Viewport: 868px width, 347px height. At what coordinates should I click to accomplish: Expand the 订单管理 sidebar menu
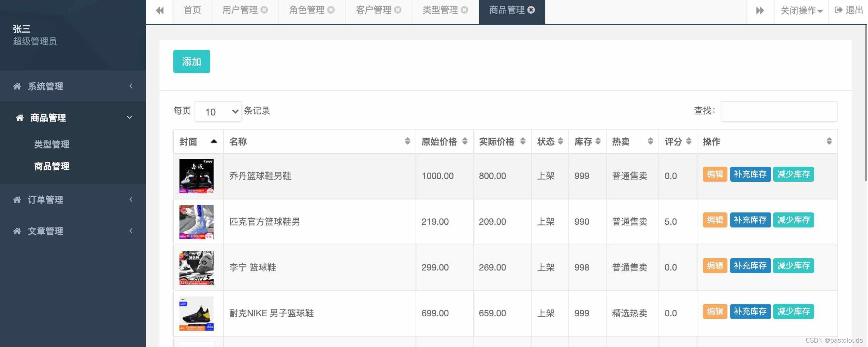(73, 200)
